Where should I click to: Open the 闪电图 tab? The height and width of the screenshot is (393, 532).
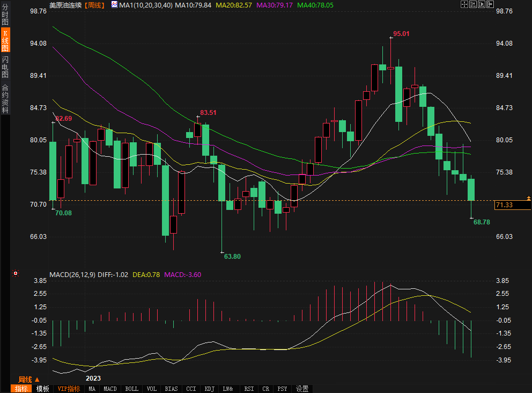(x=5, y=67)
